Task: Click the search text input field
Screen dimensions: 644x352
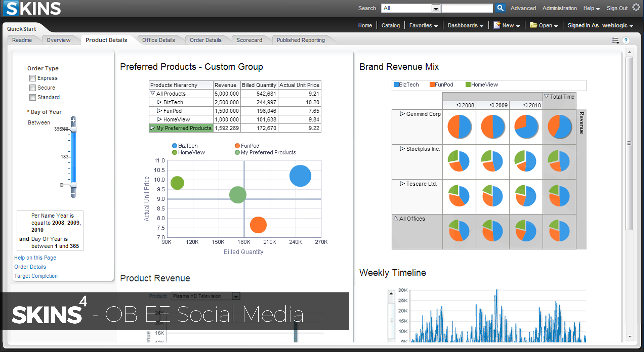Action: pyautogui.click(x=467, y=8)
